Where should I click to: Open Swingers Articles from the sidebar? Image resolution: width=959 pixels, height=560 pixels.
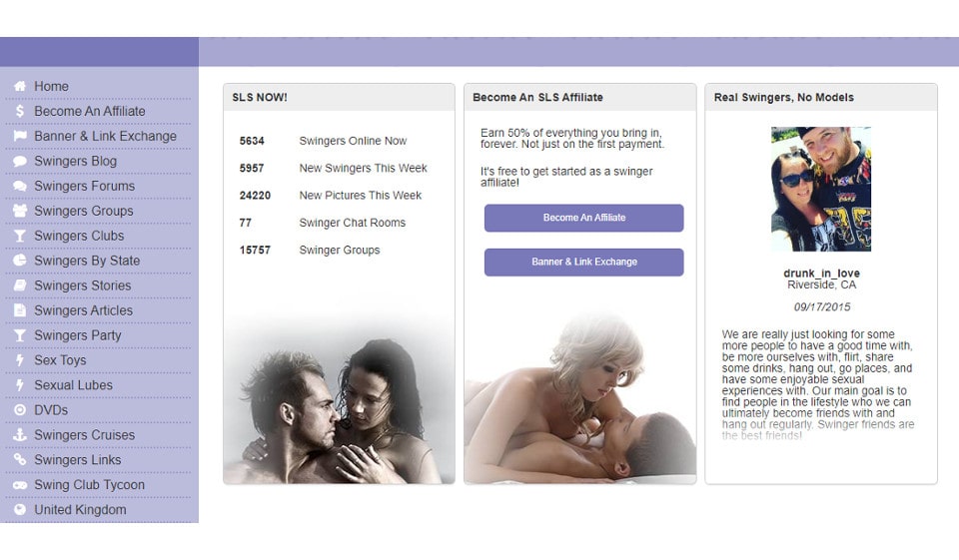click(x=83, y=310)
